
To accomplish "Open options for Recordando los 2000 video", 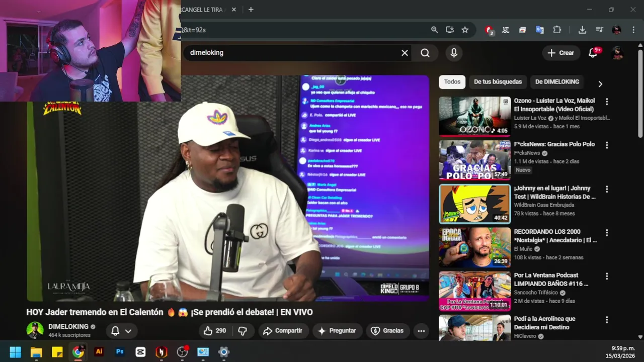I will tap(607, 233).
